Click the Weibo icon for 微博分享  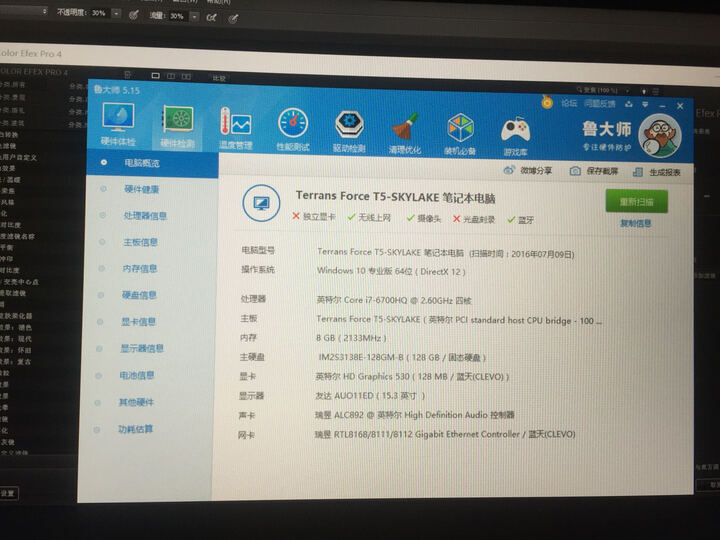[509, 170]
